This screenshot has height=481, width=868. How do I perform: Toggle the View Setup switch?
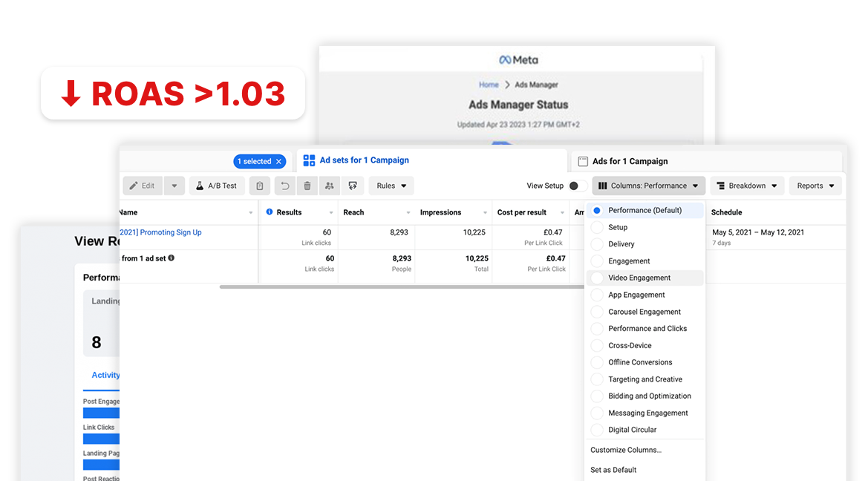(x=578, y=186)
